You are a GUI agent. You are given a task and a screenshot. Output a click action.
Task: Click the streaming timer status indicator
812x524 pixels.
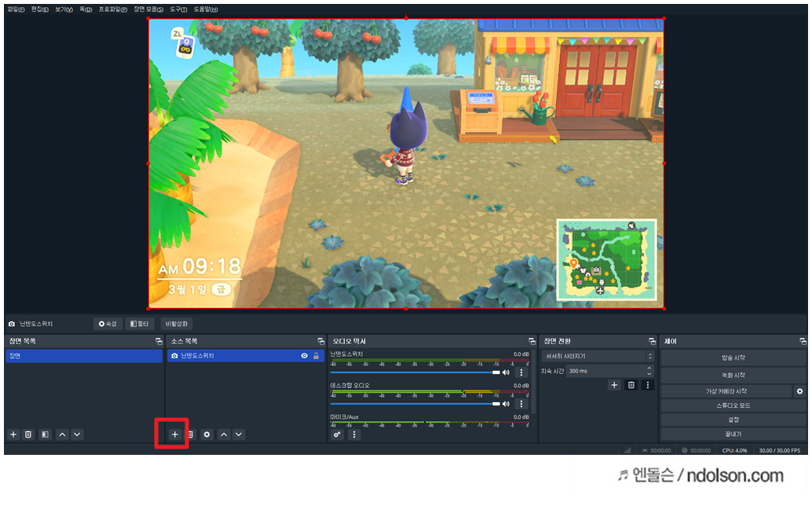pos(657,450)
